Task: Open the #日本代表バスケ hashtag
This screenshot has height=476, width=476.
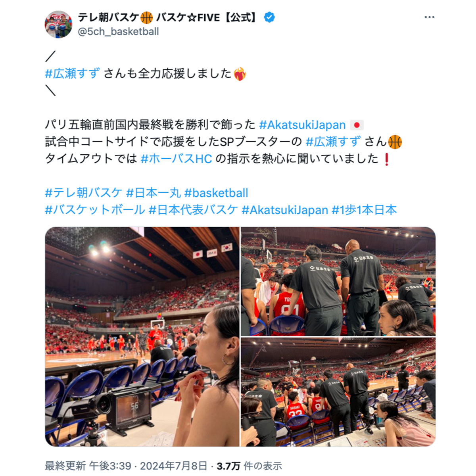Action: pos(193,210)
